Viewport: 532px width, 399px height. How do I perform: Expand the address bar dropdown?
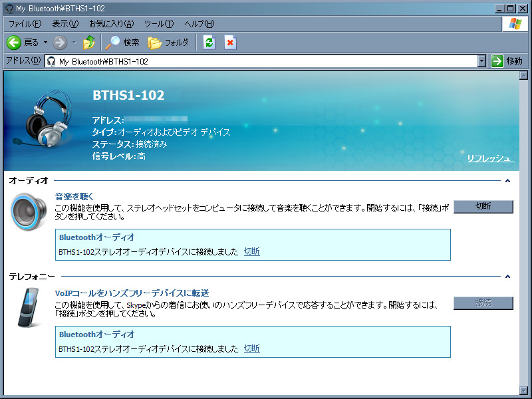(481, 61)
